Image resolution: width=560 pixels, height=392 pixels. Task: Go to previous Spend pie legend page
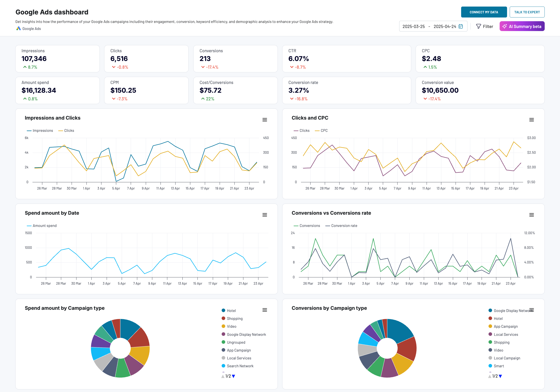click(223, 376)
